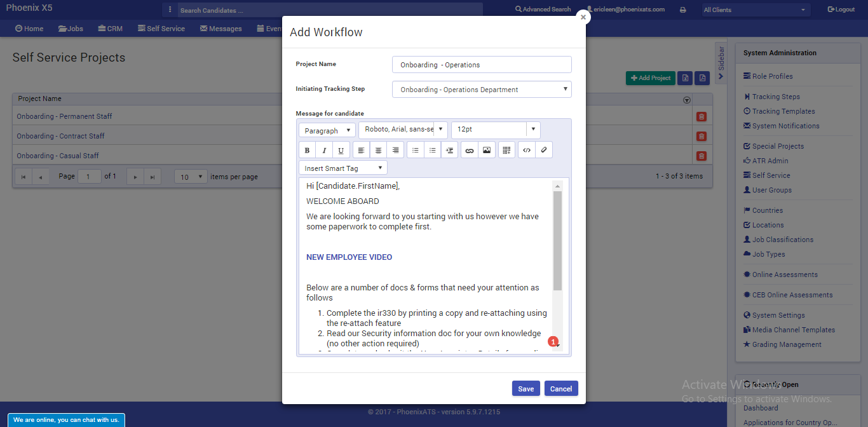
Task: Align message text to the right
Action: coord(396,151)
